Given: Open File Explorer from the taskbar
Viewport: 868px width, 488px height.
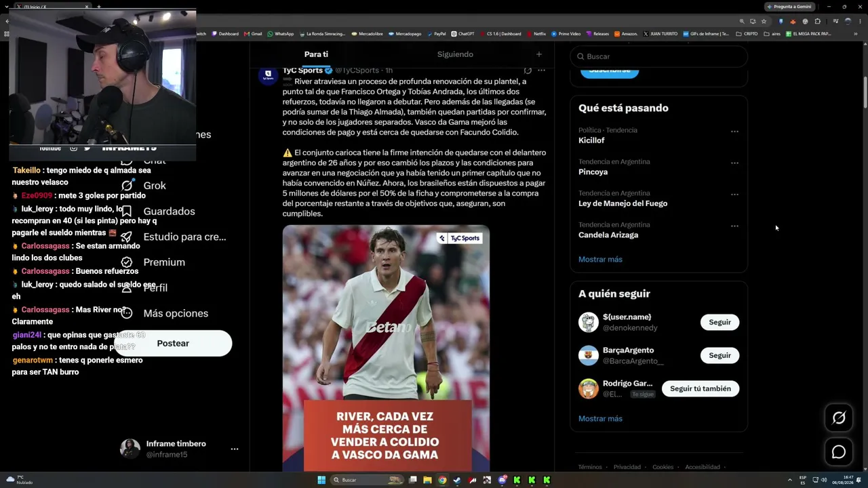Looking at the screenshot, I should [x=427, y=480].
